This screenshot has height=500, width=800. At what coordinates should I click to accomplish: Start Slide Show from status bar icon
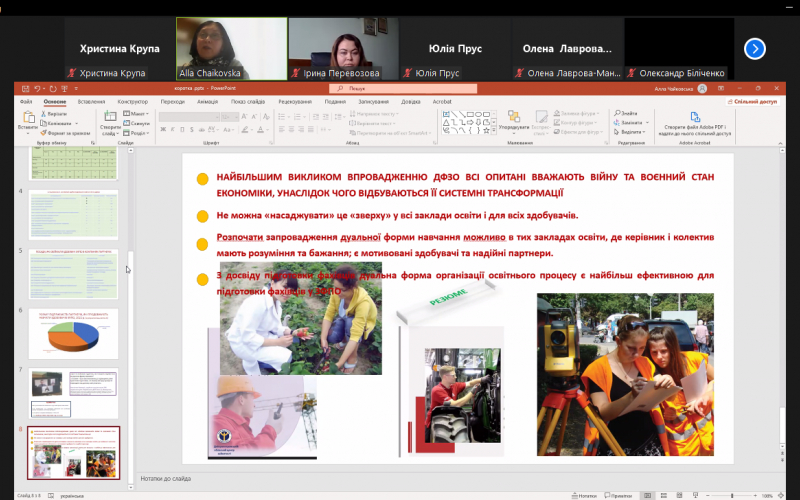[x=695, y=495]
